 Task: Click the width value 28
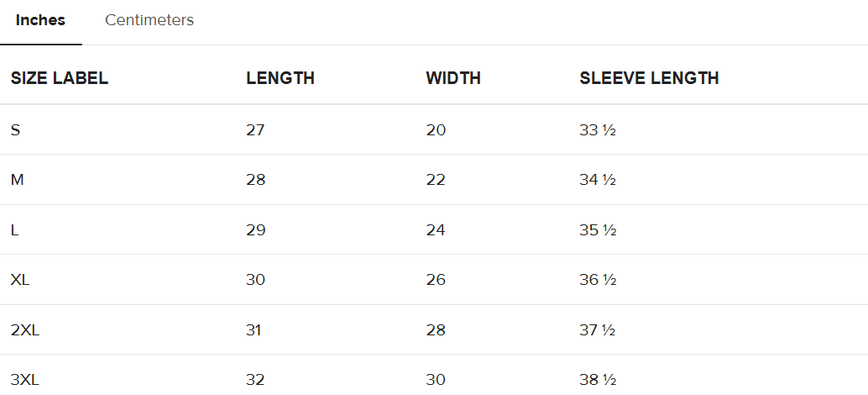click(x=436, y=330)
